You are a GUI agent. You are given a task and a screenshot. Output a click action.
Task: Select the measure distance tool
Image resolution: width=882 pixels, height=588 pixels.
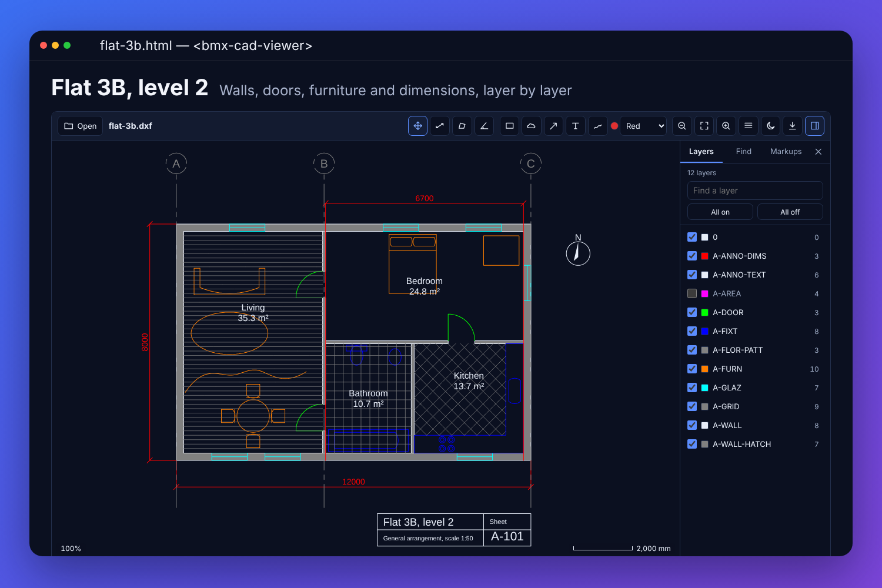[440, 126]
